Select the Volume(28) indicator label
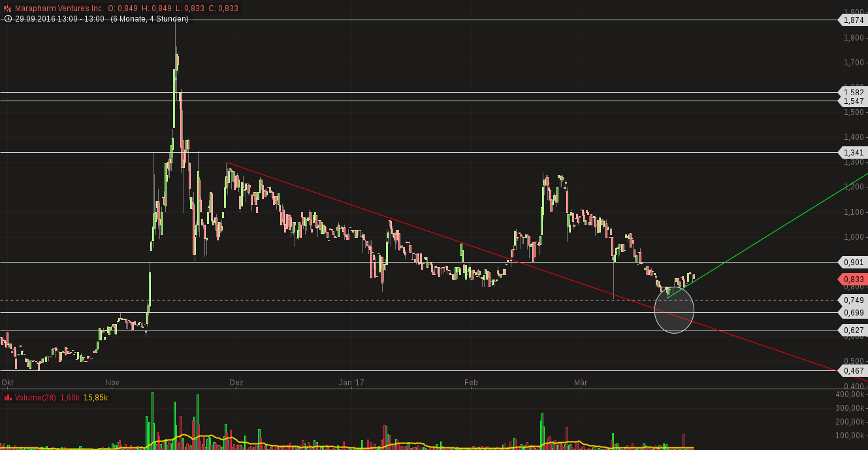Screen dimensions: 868x450 click(x=33, y=398)
